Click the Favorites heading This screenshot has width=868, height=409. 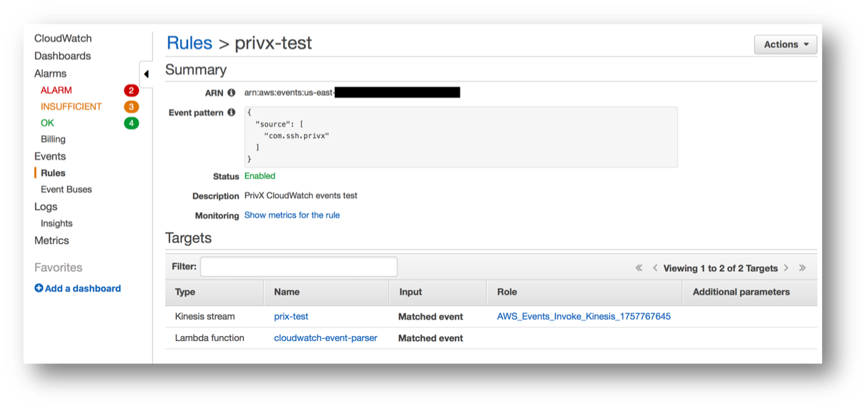[59, 267]
